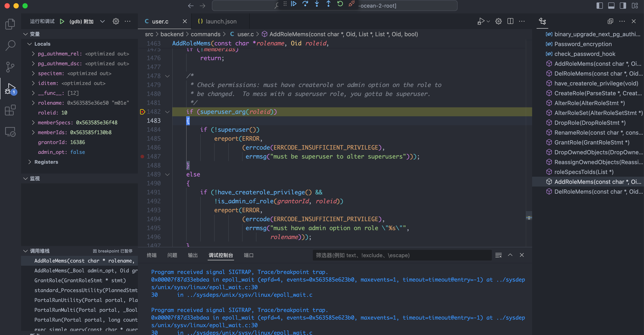Open launch.json via the gear icon
The width and height of the screenshot is (644, 335).
pyautogui.click(x=116, y=21)
